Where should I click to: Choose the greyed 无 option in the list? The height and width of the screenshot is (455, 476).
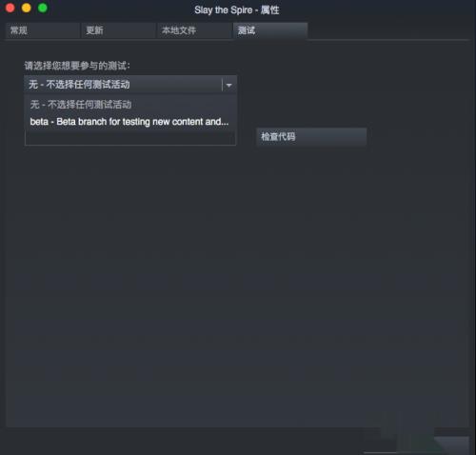tap(81, 105)
